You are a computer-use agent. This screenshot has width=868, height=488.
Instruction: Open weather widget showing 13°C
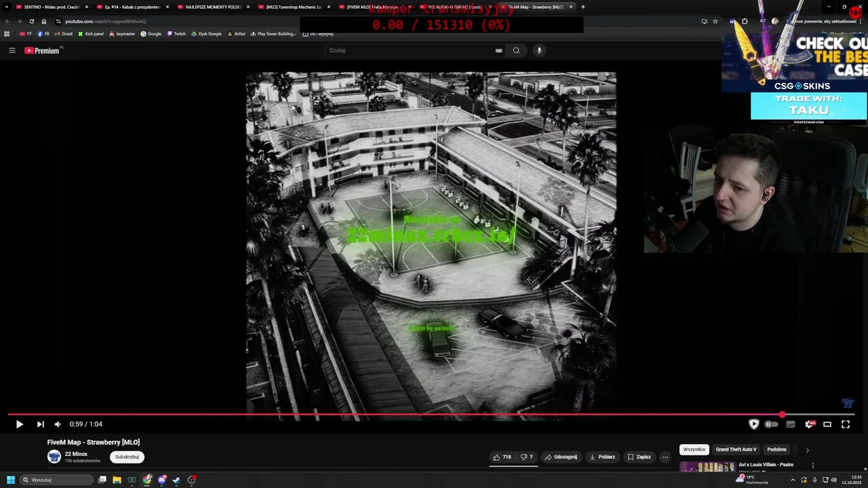752,480
